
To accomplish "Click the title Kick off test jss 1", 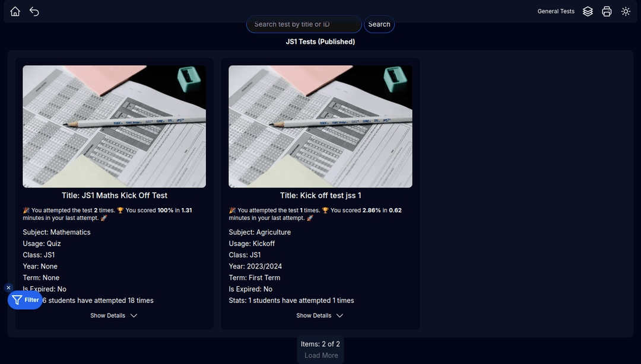I will [x=320, y=195].
